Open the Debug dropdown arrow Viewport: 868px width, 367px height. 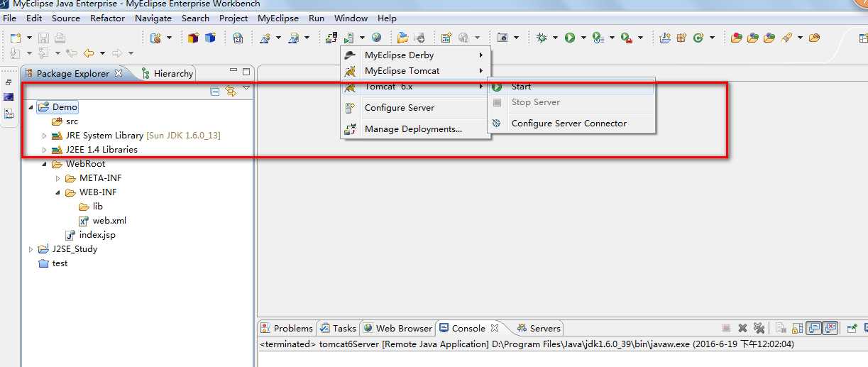(x=555, y=38)
